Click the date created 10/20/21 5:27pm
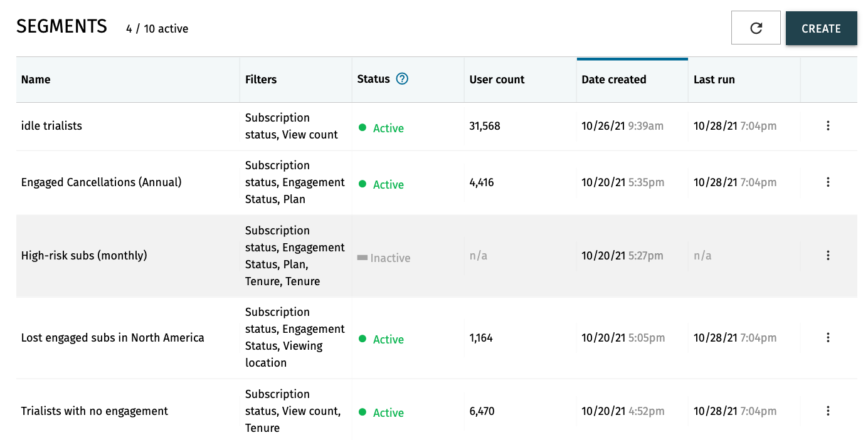Viewport: 868px width, 440px height. [x=623, y=256]
